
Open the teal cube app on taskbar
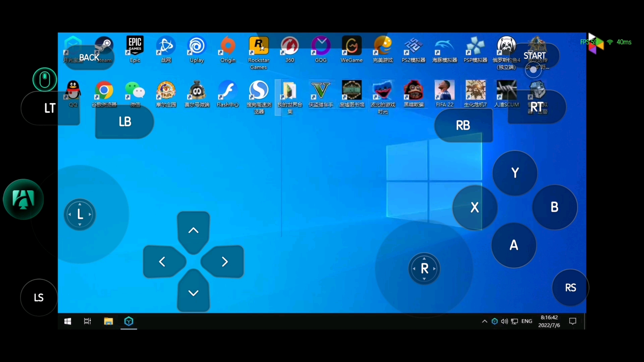[129, 321]
